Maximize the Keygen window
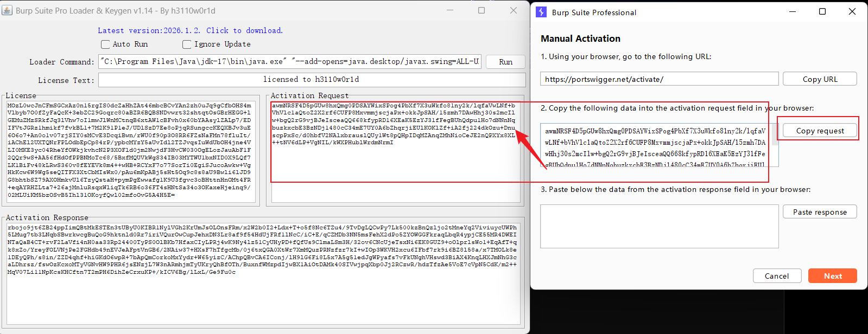 point(481,10)
